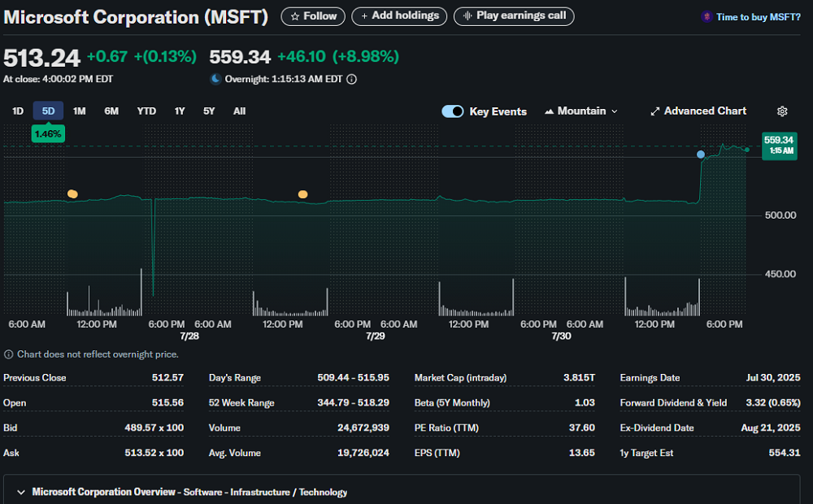
Task: Click the chart disclaimer info icon
Action: coord(9,354)
